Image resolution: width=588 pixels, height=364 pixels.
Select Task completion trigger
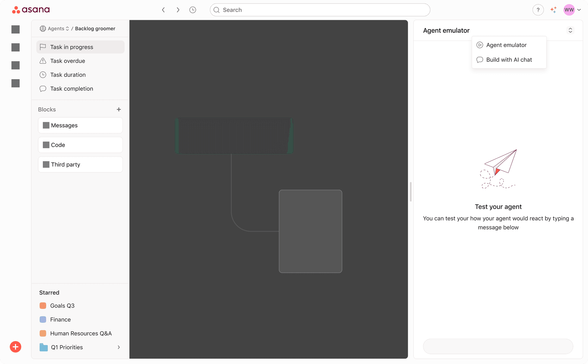point(71,89)
